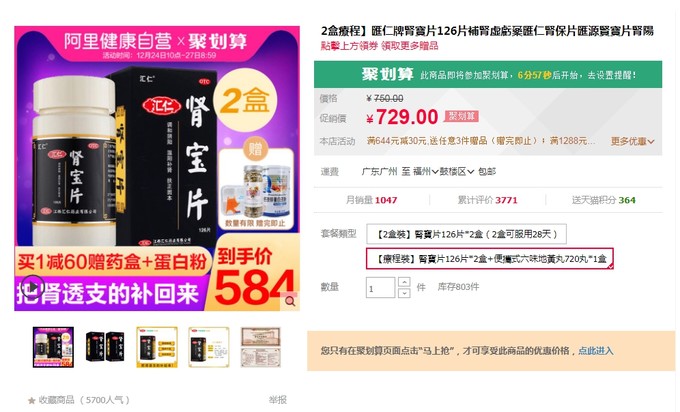
Task: View the fourth product details thumbnail
Action: tap(209, 347)
